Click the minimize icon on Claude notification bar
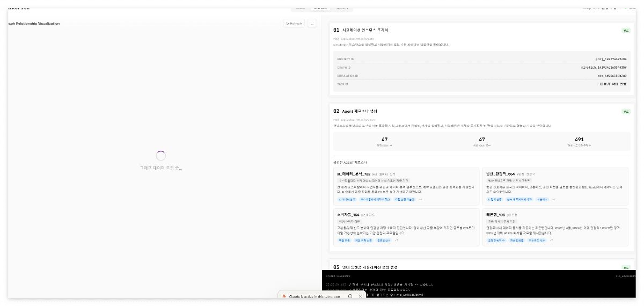Viewport: 644px width, 306px height. tap(350, 296)
